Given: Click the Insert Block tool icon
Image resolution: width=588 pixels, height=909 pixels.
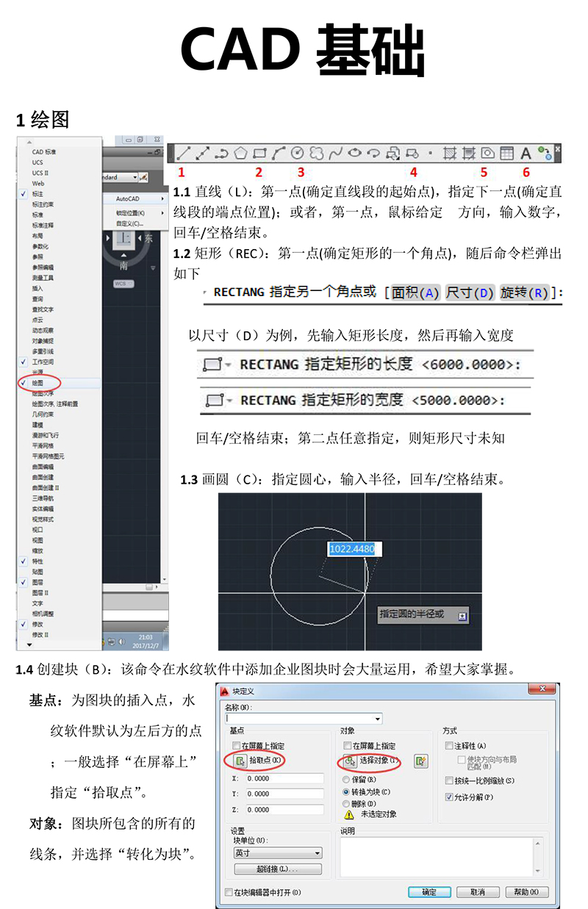Looking at the screenshot, I should pyautogui.click(x=393, y=154).
